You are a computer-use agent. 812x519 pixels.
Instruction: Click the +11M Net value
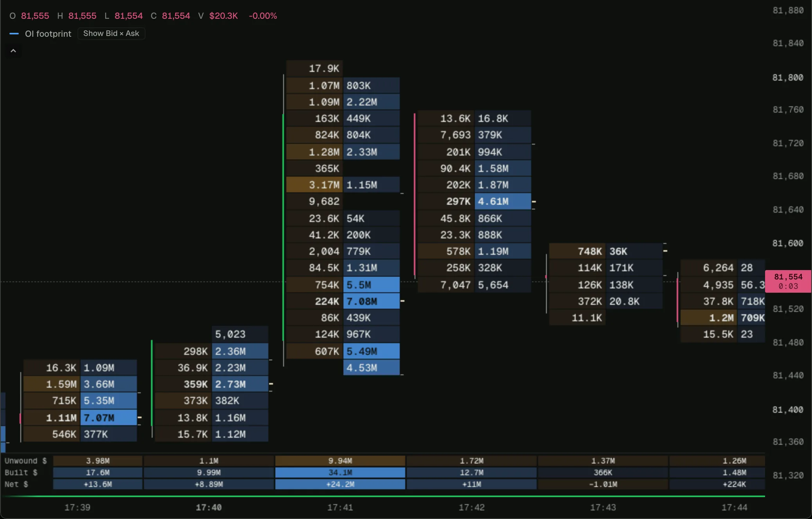pos(471,484)
